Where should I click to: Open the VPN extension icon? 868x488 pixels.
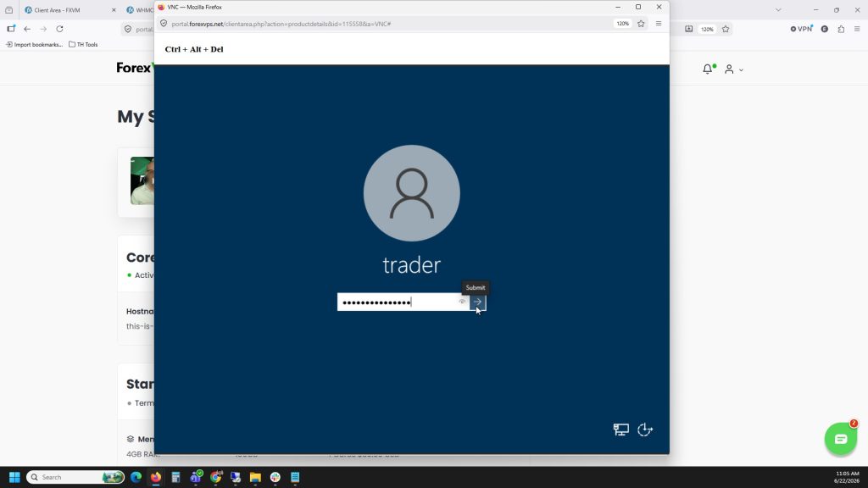[801, 29]
